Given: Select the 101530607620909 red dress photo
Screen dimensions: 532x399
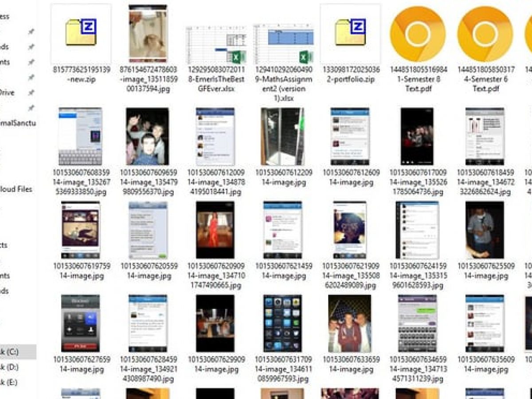Looking at the screenshot, I should coord(215,230).
